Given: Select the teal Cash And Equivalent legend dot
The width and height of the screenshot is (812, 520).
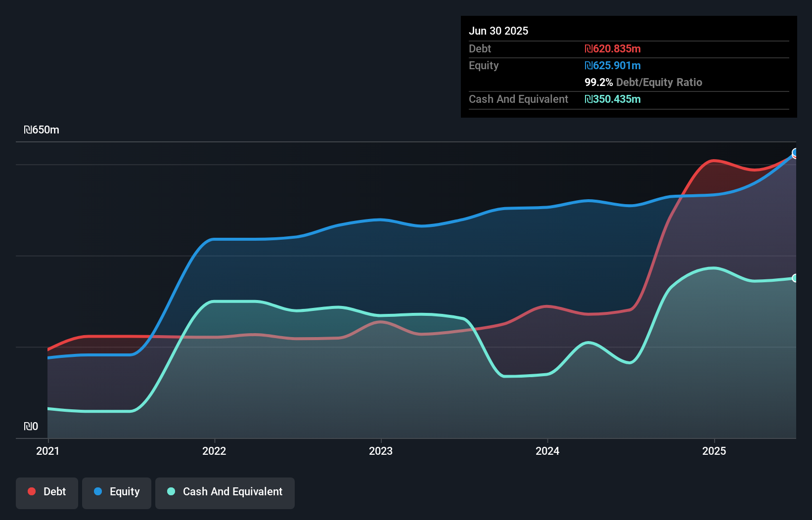Looking at the screenshot, I should (x=170, y=492).
